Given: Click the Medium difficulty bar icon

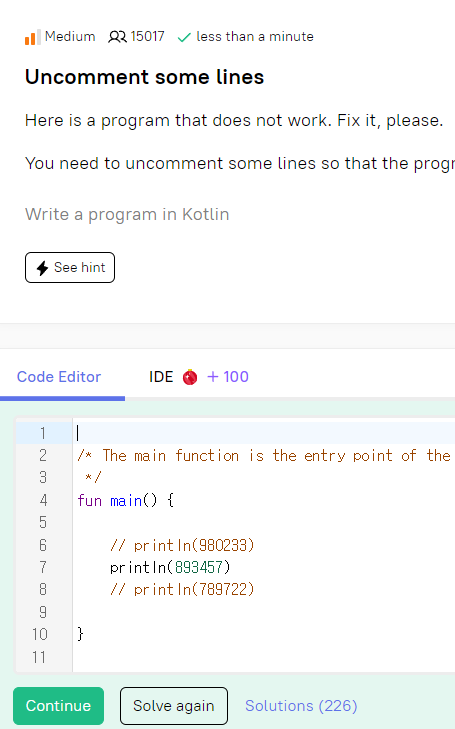Looking at the screenshot, I should [x=32, y=37].
